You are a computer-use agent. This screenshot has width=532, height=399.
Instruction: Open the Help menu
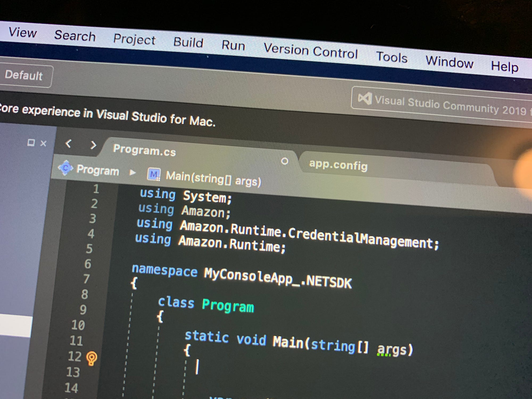pos(505,66)
